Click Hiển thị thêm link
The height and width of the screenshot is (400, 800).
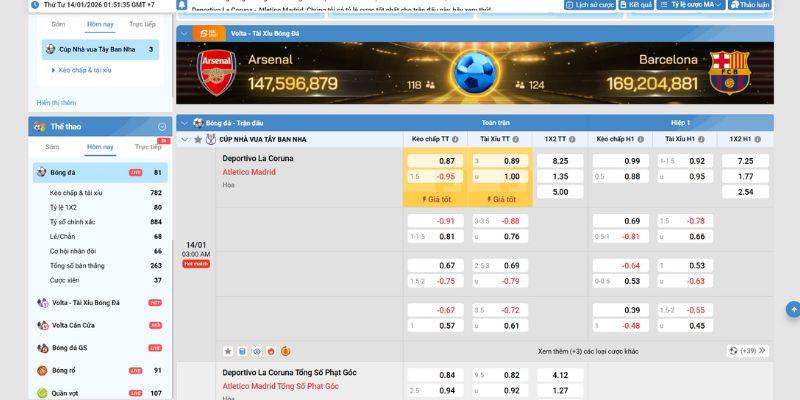click(56, 103)
